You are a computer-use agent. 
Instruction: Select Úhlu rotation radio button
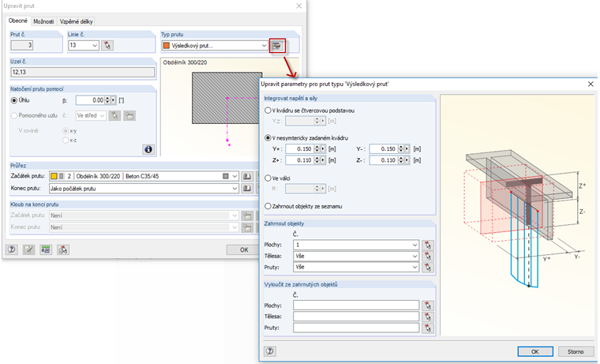14,100
